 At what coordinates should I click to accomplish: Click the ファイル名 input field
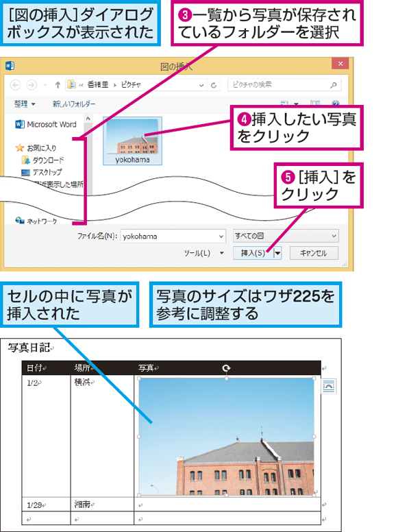(169, 236)
